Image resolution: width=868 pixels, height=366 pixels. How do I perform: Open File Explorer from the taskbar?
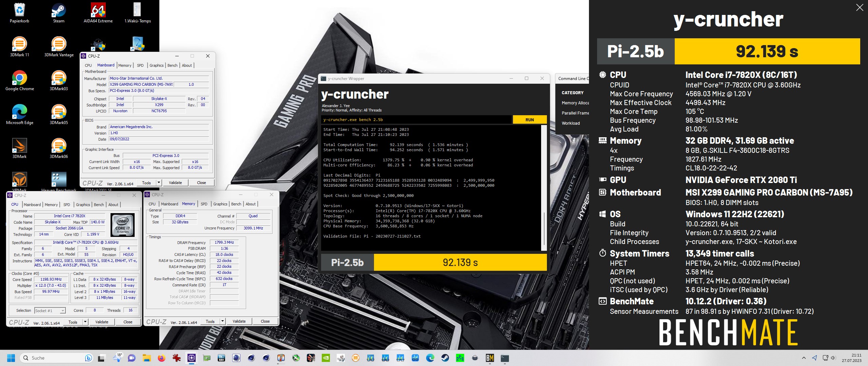(x=146, y=358)
